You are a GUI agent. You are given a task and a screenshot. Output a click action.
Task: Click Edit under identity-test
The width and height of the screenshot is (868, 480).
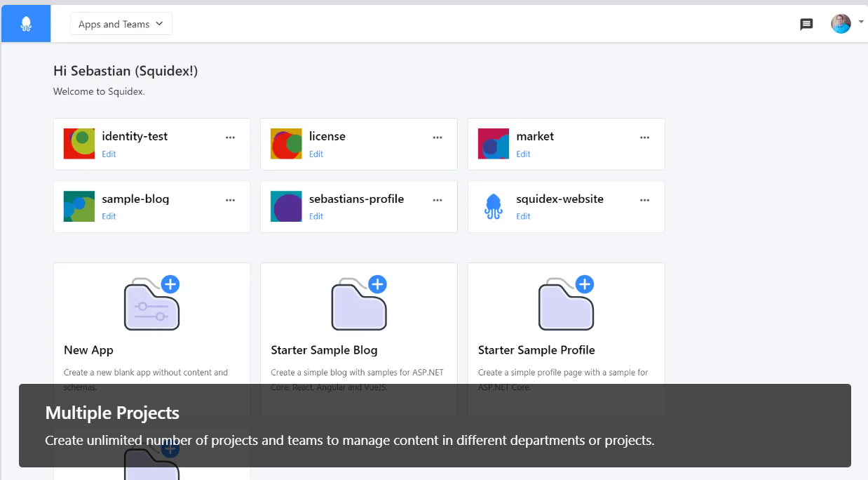pyautogui.click(x=109, y=154)
